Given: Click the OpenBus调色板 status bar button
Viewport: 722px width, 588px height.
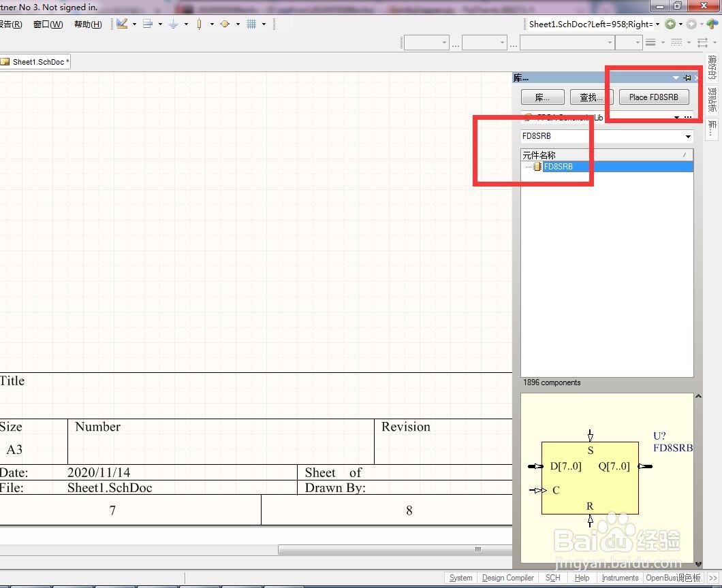Looking at the screenshot, I should [673, 578].
